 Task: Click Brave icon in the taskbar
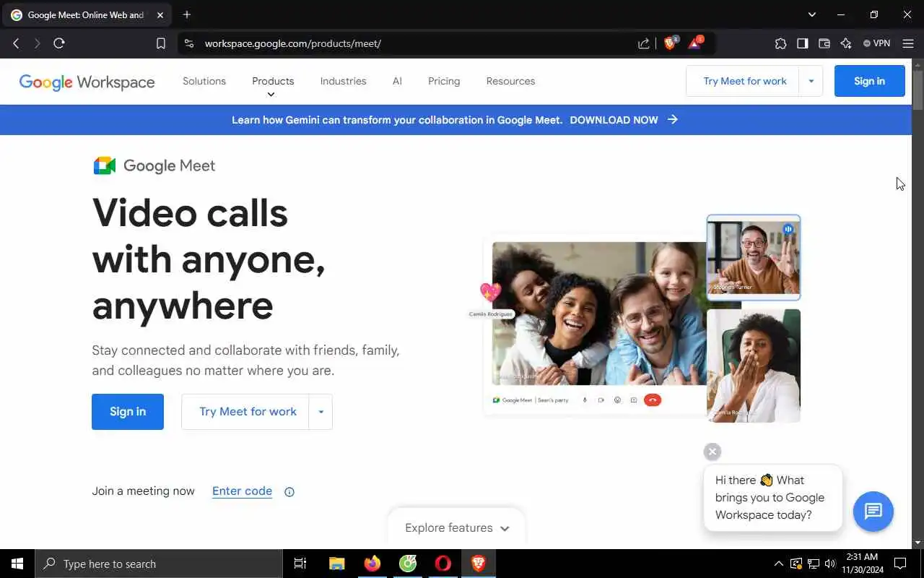[479, 564]
